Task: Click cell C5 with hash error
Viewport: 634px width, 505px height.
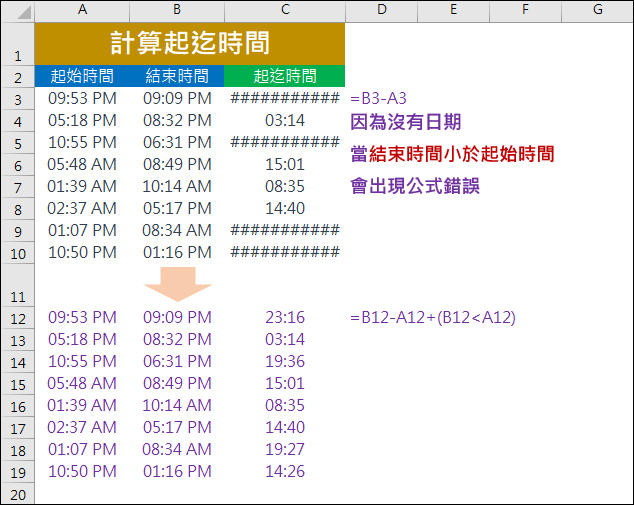Action: click(x=285, y=142)
